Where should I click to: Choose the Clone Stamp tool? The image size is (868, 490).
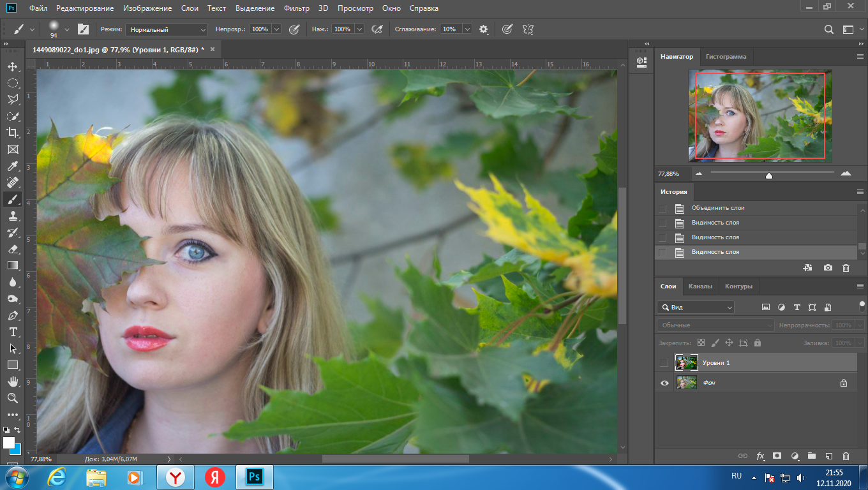point(12,216)
